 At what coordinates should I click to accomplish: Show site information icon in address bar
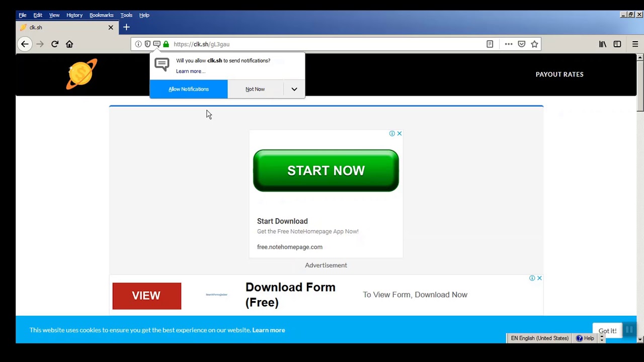click(138, 44)
